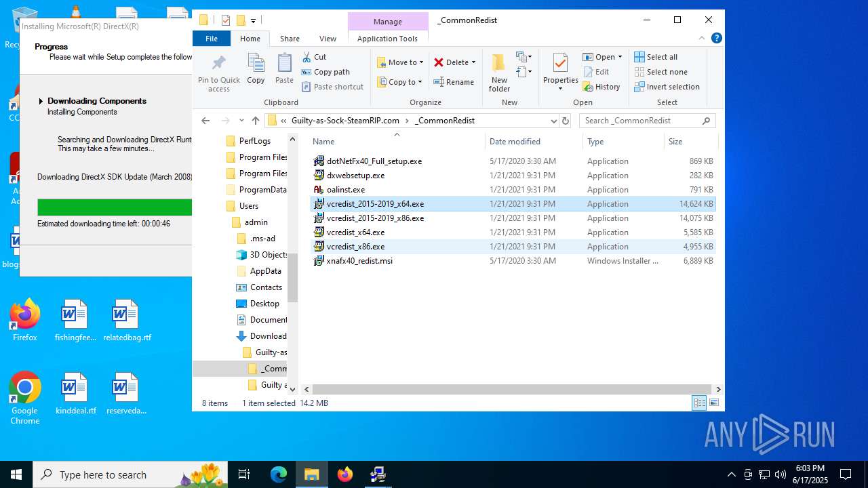
Task: Create a New folder
Action: (499, 73)
